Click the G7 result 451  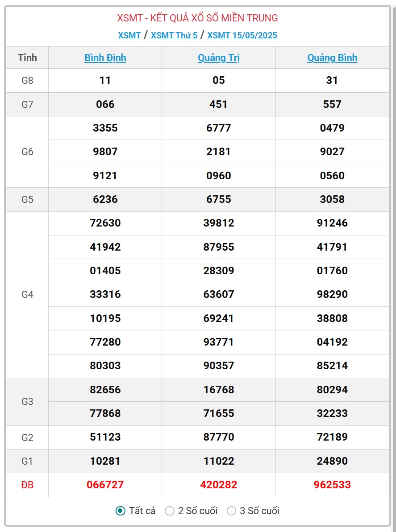click(219, 104)
